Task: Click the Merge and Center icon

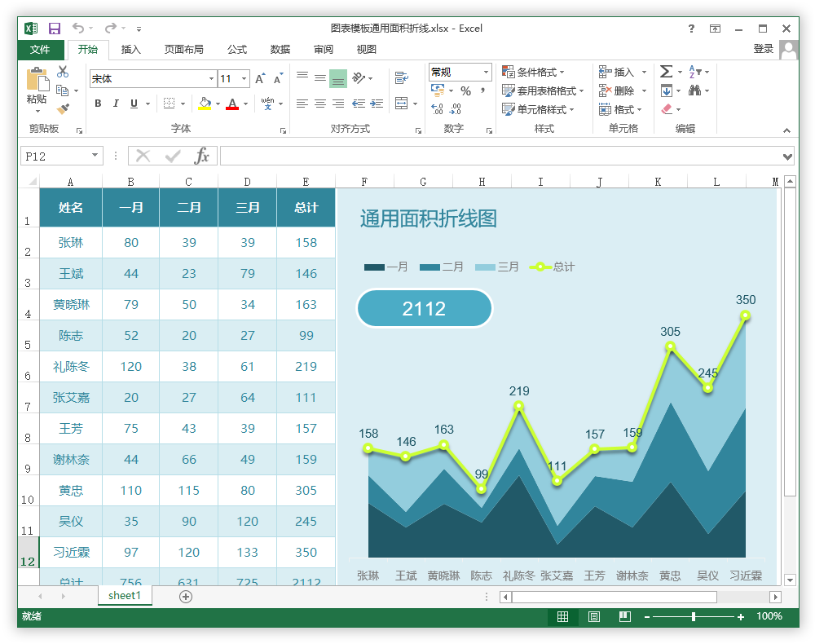Action: tap(401, 103)
